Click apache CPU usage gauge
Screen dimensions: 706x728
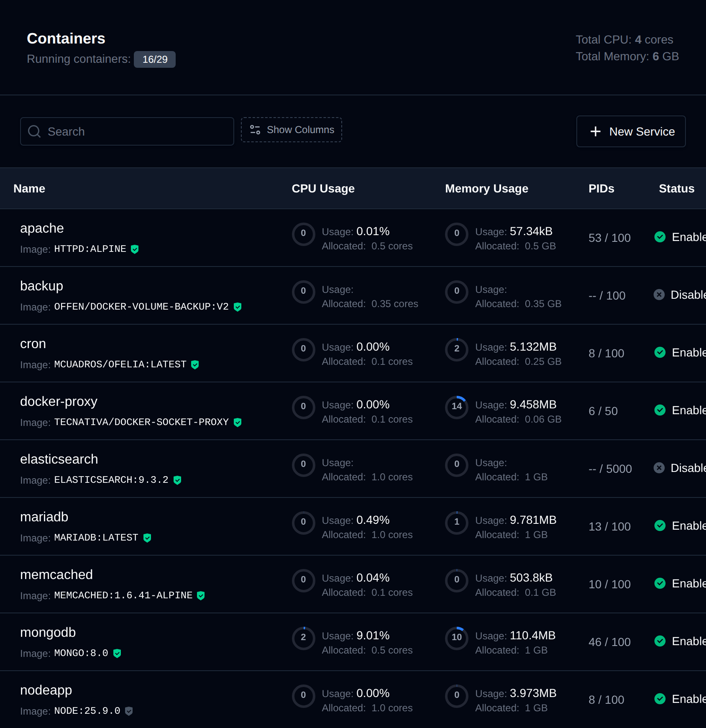[304, 234]
